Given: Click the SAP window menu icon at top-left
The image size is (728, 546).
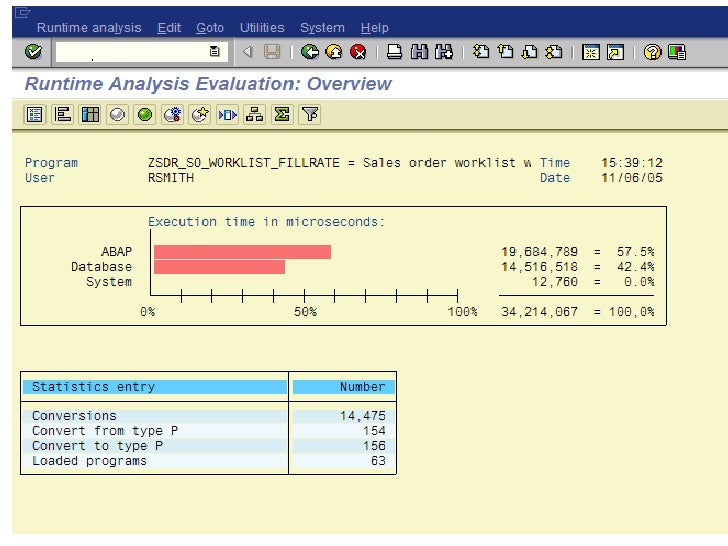Looking at the screenshot, I should point(22,13).
